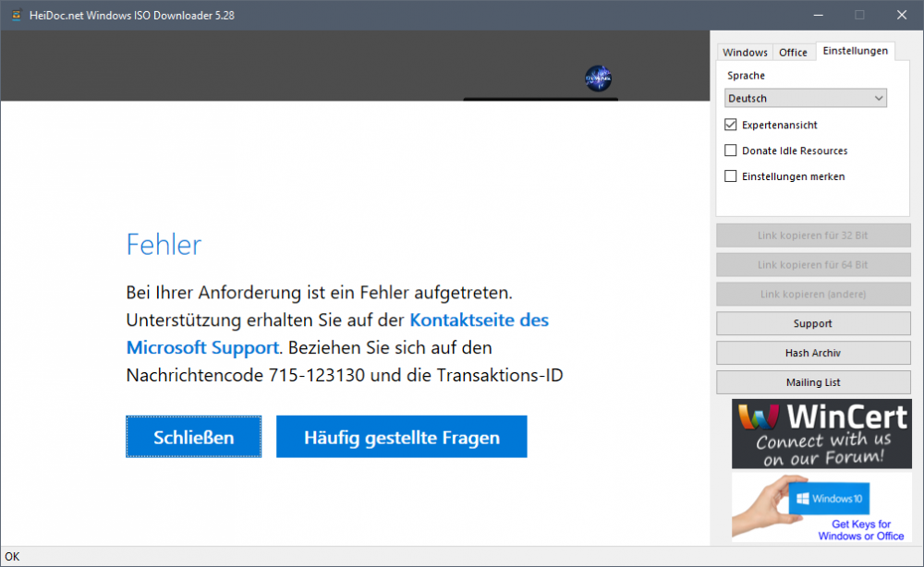Minimize the ISO Downloader window
Image resolution: width=924 pixels, height=567 pixels.
[818, 16]
